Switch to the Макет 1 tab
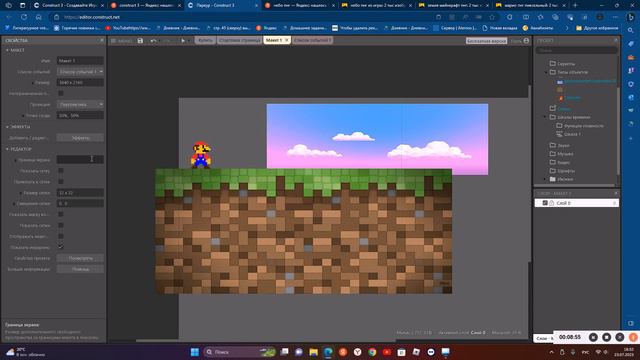This screenshot has width=640, height=360. click(x=273, y=40)
